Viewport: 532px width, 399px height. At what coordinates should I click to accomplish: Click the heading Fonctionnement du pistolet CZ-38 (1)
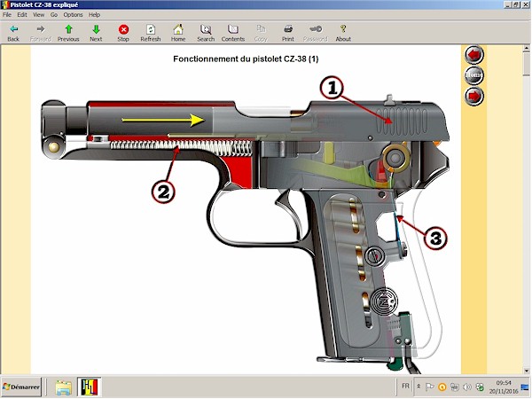click(x=246, y=59)
